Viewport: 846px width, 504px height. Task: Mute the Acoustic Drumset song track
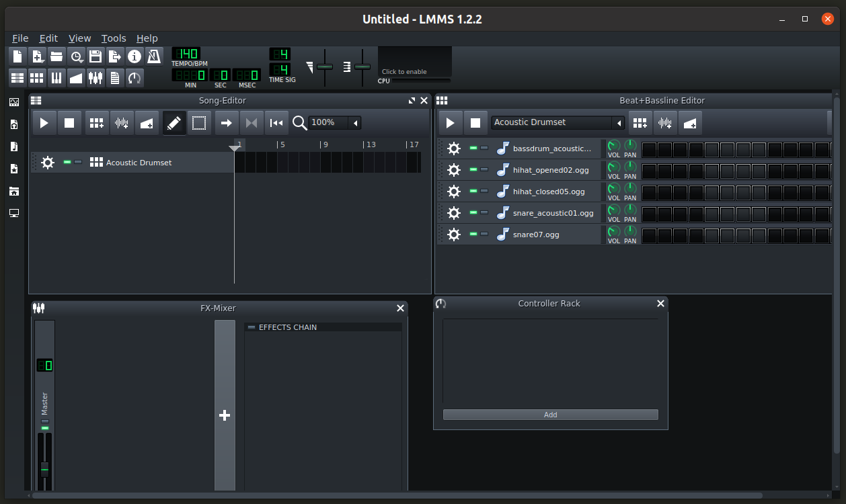(x=67, y=163)
